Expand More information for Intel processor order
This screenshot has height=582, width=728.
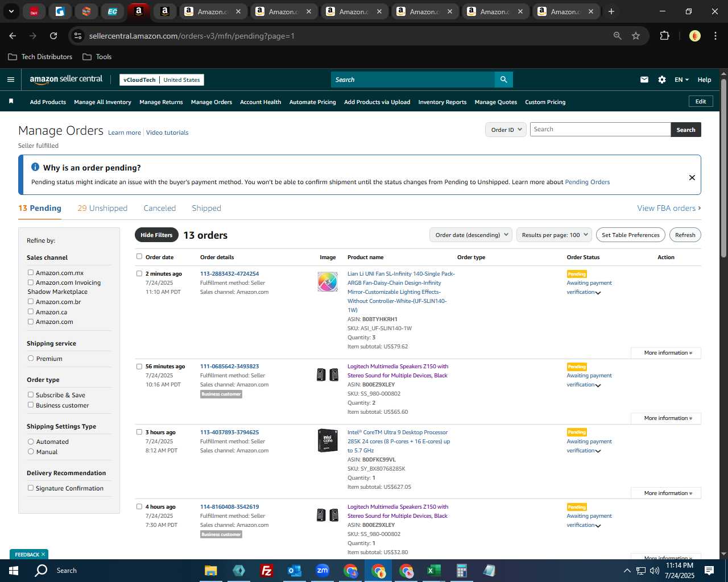pos(666,493)
